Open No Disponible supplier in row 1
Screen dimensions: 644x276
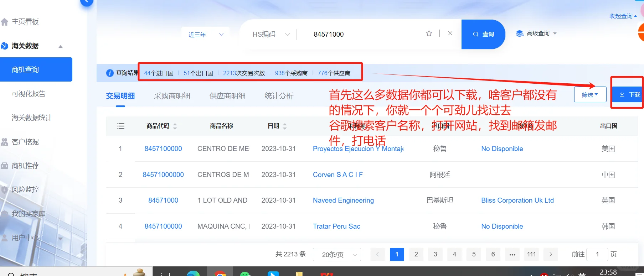(x=502, y=149)
